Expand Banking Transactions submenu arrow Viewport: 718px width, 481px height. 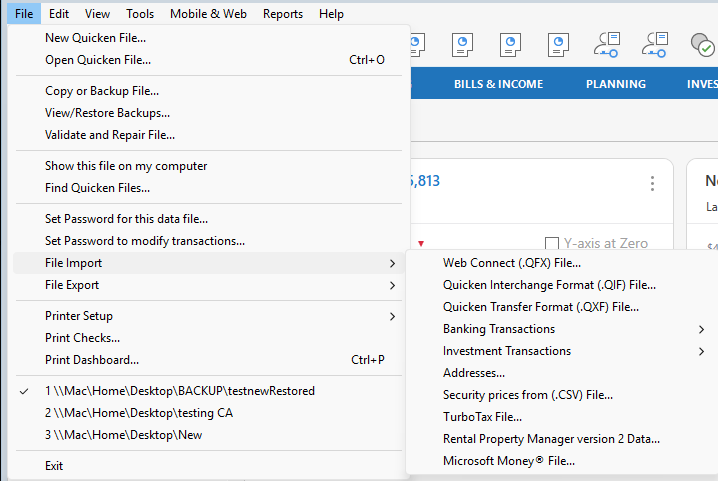pos(701,329)
